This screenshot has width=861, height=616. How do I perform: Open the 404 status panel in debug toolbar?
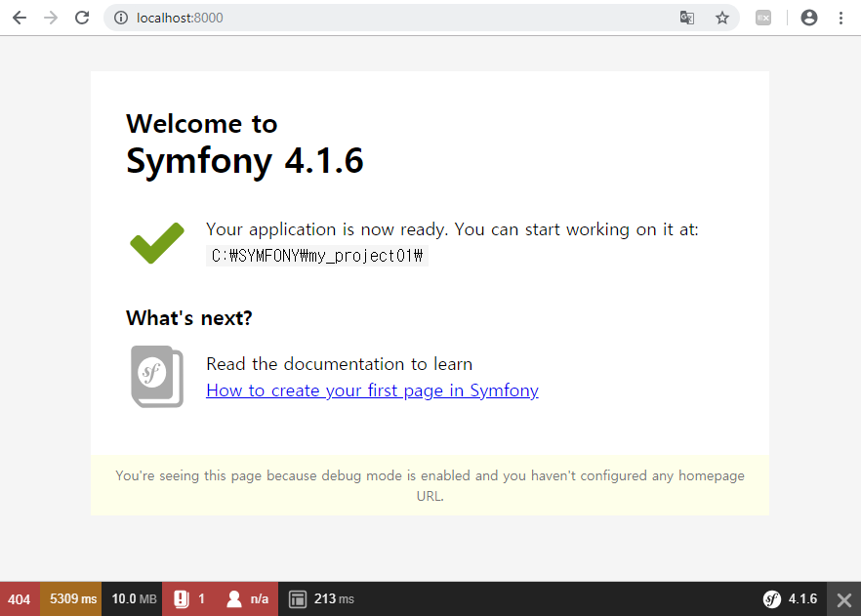[20, 598]
